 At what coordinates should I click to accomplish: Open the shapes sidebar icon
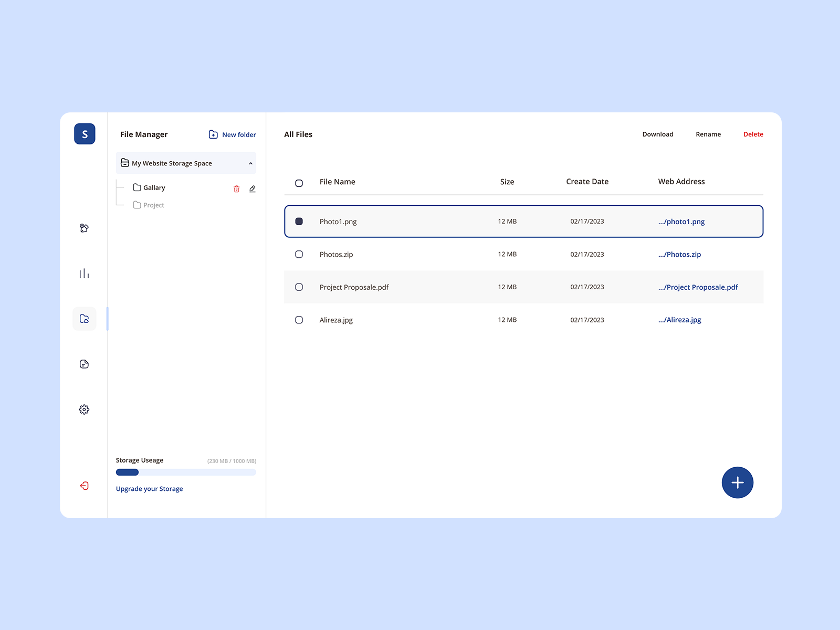[84, 228]
